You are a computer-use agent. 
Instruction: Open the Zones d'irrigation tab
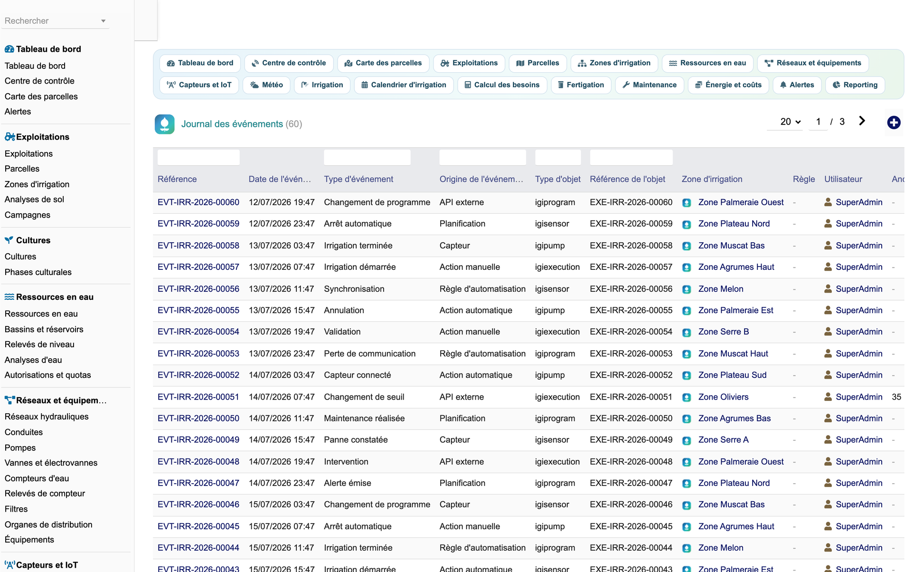[614, 63]
